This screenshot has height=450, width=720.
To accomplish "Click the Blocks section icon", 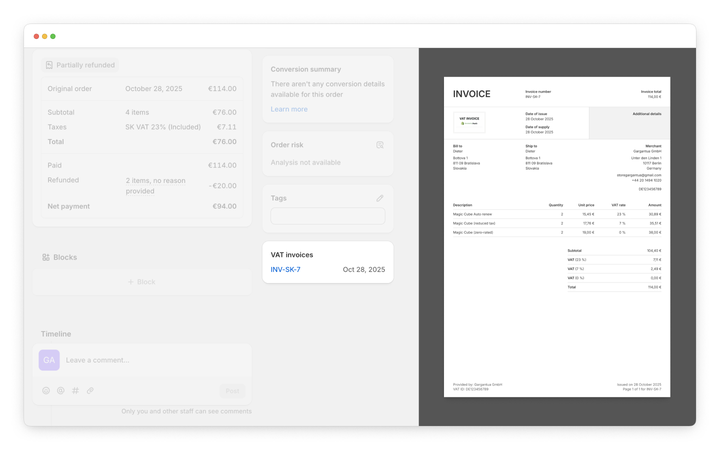I will [45, 258].
